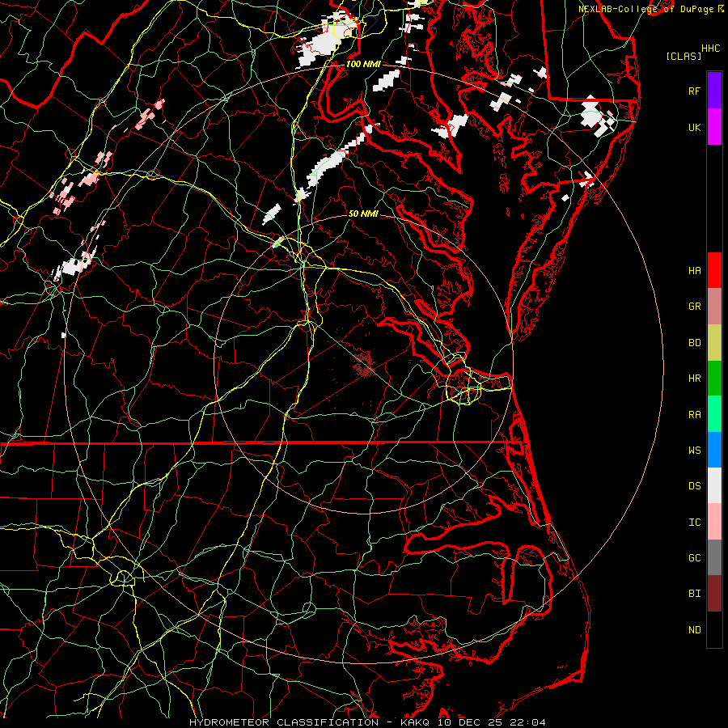Select the BD big drops legend color
Image resolution: width=728 pixels, height=728 pixels.
pos(714,343)
